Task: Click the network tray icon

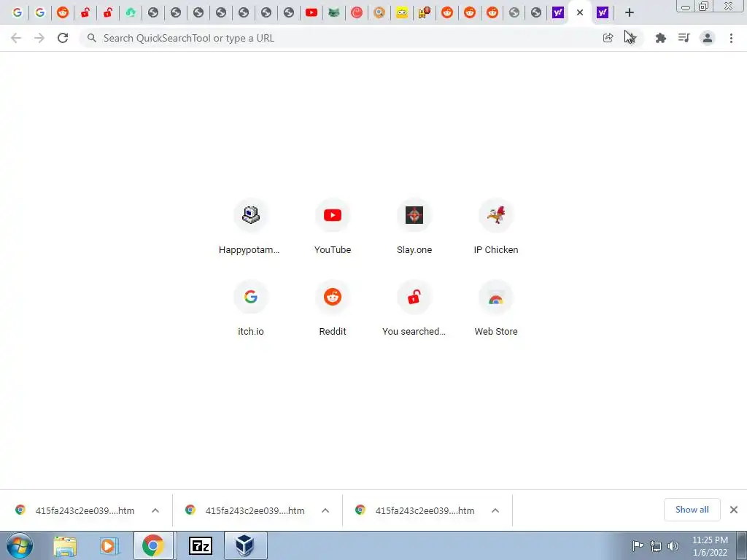Action: coord(656,546)
